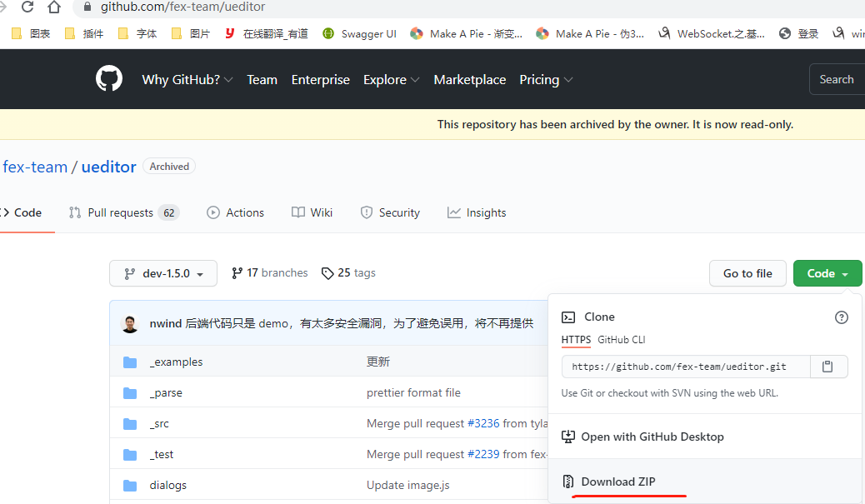Click the address bar lock icon
This screenshot has width=865, height=504.
coord(87,7)
